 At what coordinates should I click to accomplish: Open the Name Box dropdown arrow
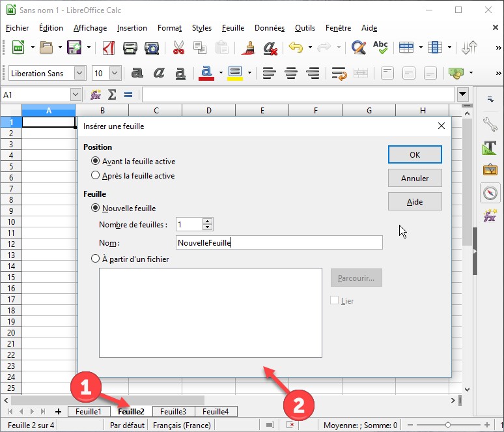tap(76, 95)
